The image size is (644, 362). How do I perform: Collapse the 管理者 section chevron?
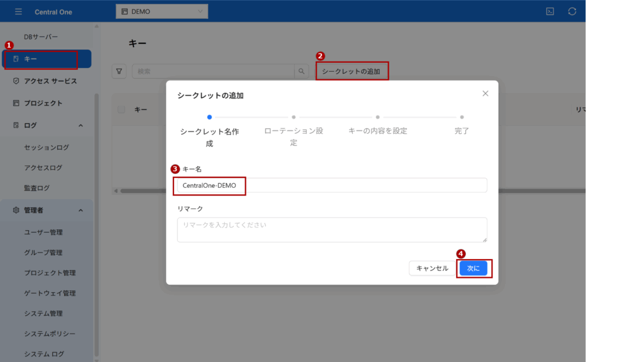(80, 210)
